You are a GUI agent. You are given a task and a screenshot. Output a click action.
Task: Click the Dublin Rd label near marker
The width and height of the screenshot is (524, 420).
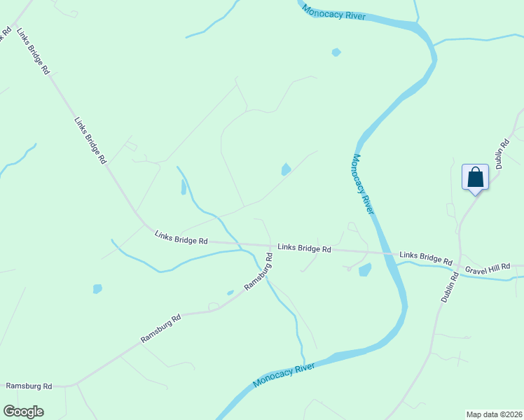502,154
